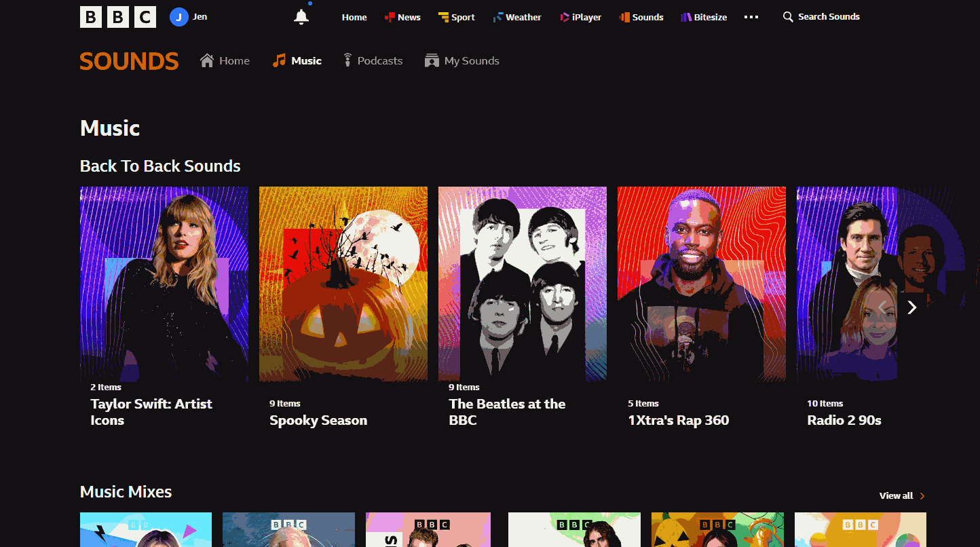Click the Beatles black-and-white artwork
The height and width of the screenshot is (547, 980).
[x=523, y=284]
